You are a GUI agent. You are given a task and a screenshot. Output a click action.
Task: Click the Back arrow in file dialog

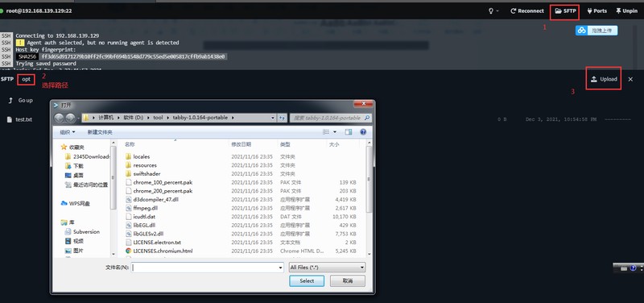point(59,118)
